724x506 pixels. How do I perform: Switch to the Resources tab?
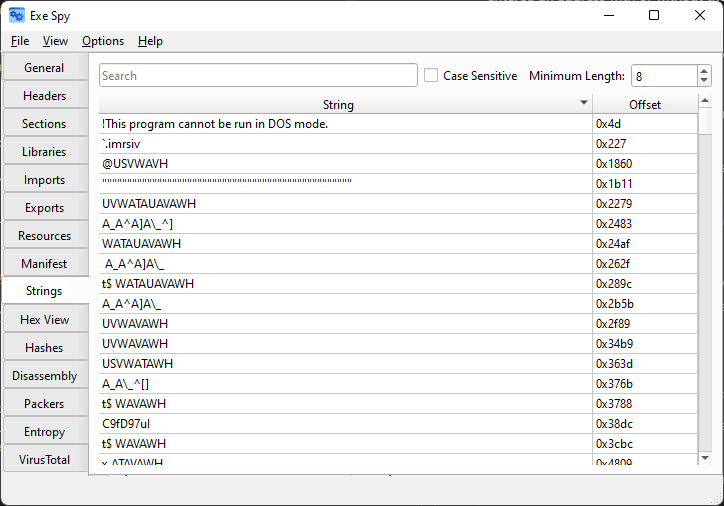tap(45, 235)
